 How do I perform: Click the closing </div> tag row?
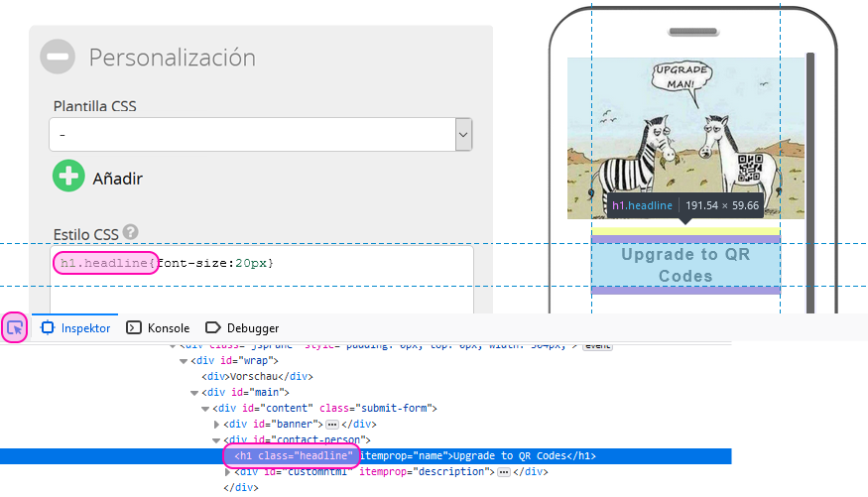[x=241, y=488]
